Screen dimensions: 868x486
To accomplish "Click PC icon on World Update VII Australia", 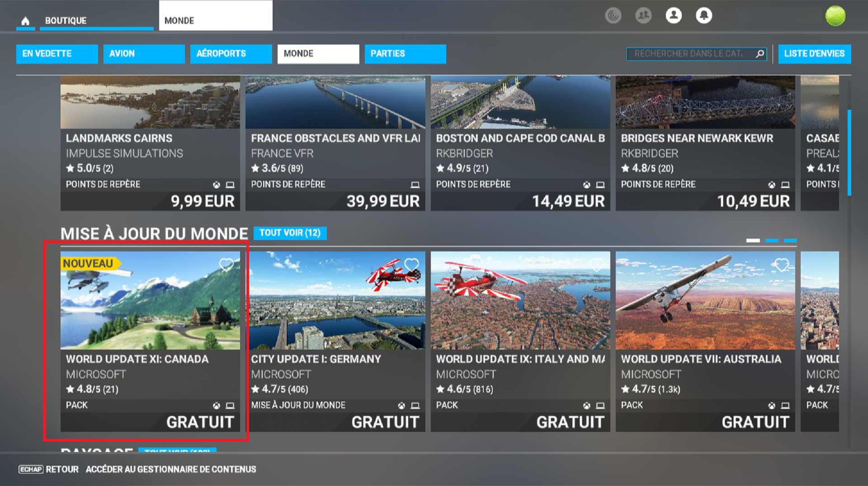I will 785,405.
